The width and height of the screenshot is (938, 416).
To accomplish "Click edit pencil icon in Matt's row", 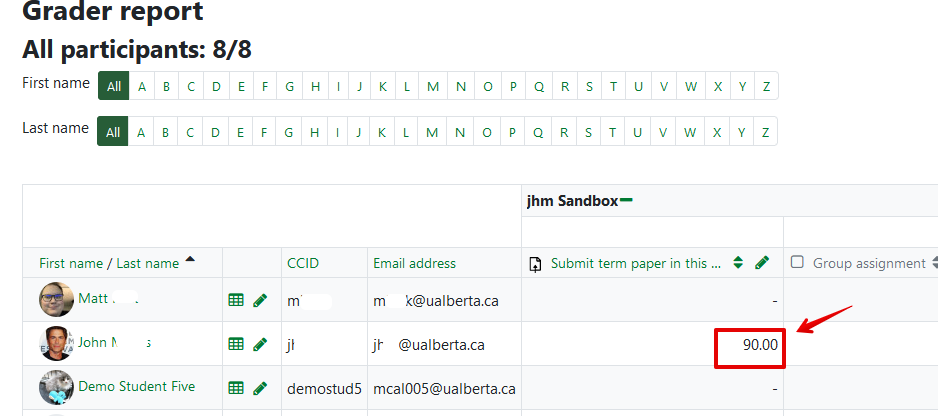I will 260,299.
